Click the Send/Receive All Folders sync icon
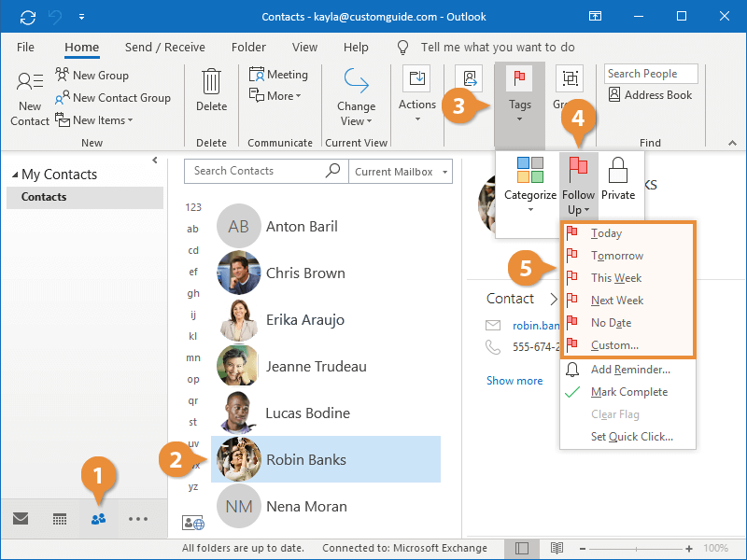The width and height of the screenshot is (747, 560). (x=28, y=17)
